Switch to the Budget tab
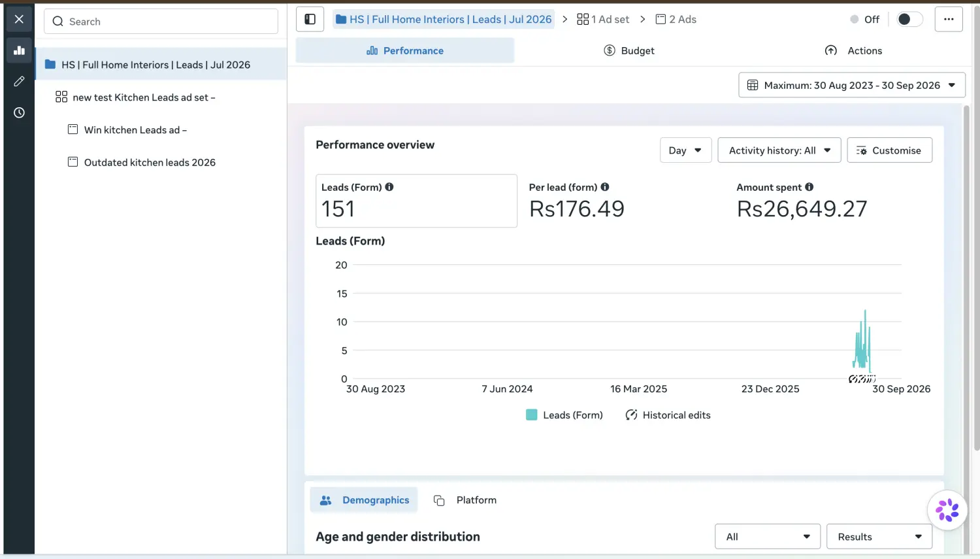 pyautogui.click(x=629, y=50)
